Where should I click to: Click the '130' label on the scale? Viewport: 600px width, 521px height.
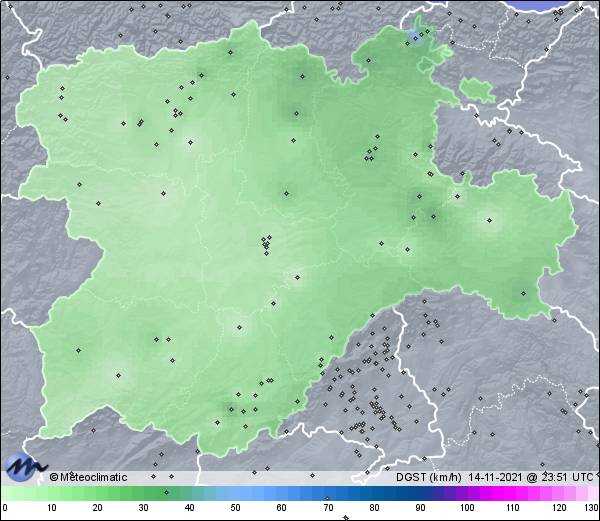tap(592, 508)
